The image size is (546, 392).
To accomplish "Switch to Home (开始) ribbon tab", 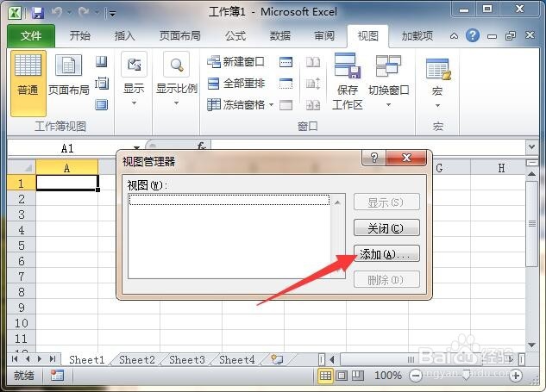I will 79,35.
